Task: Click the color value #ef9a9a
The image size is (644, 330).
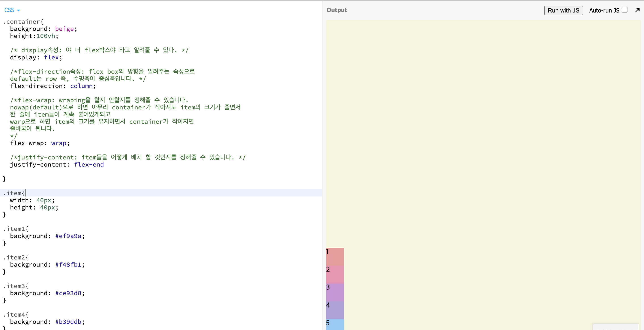Action: (x=68, y=236)
